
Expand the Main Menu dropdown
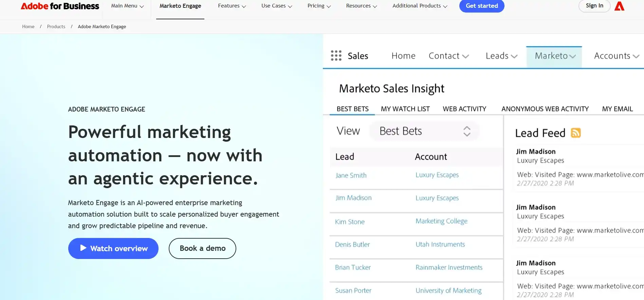(x=127, y=6)
